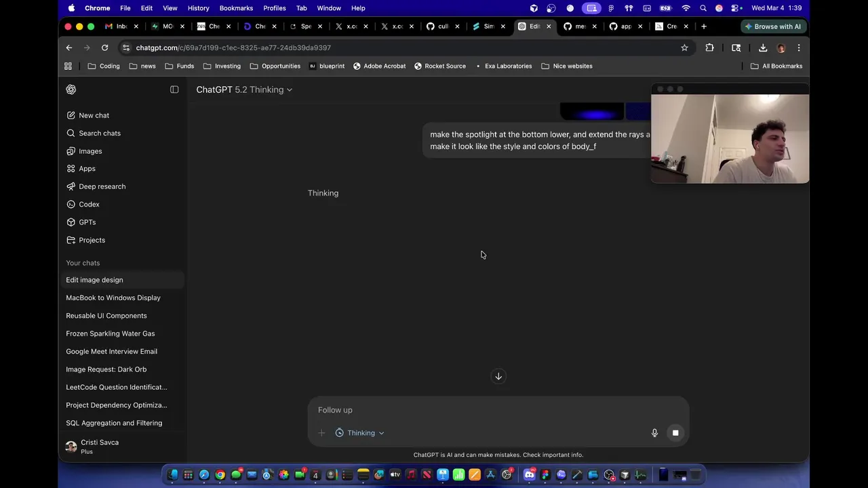Image resolution: width=868 pixels, height=488 pixels.
Task: Open Spotlight search in menu bar
Action: tap(703, 8)
